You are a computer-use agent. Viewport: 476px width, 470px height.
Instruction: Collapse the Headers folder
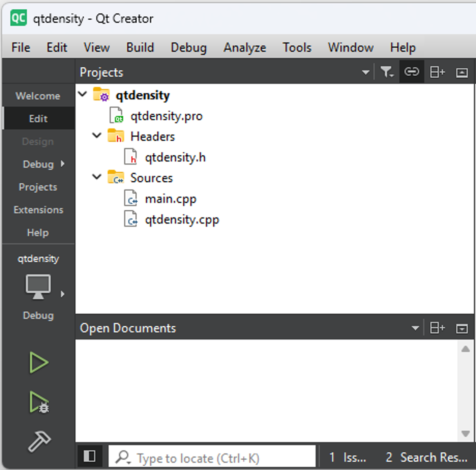click(x=96, y=136)
